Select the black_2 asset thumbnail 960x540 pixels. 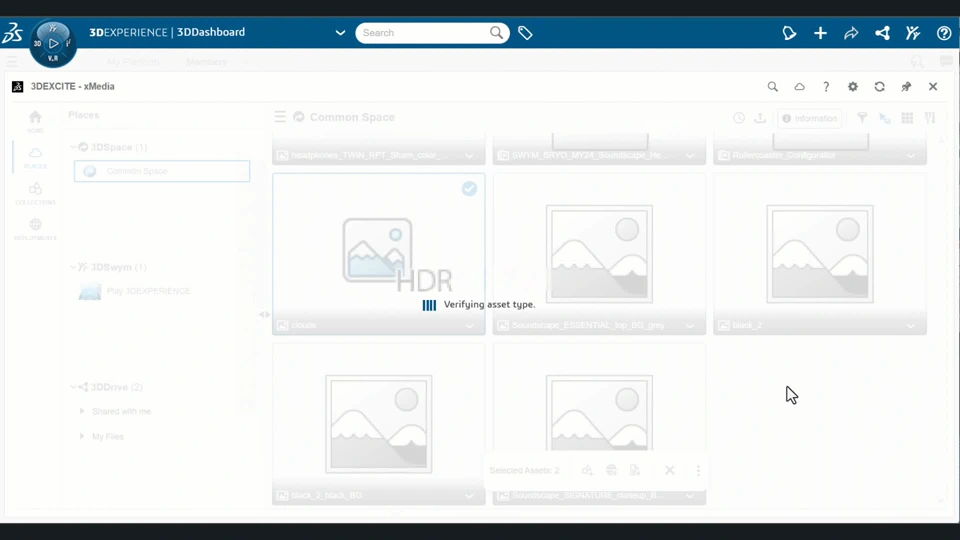820,253
